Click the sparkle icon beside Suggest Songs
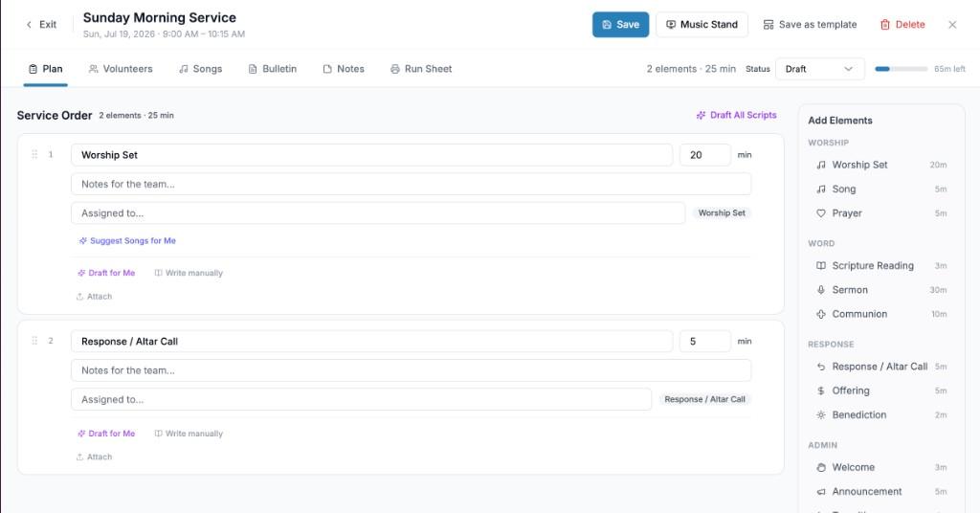This screenshot has height=513, width=980. click(82, 240)
